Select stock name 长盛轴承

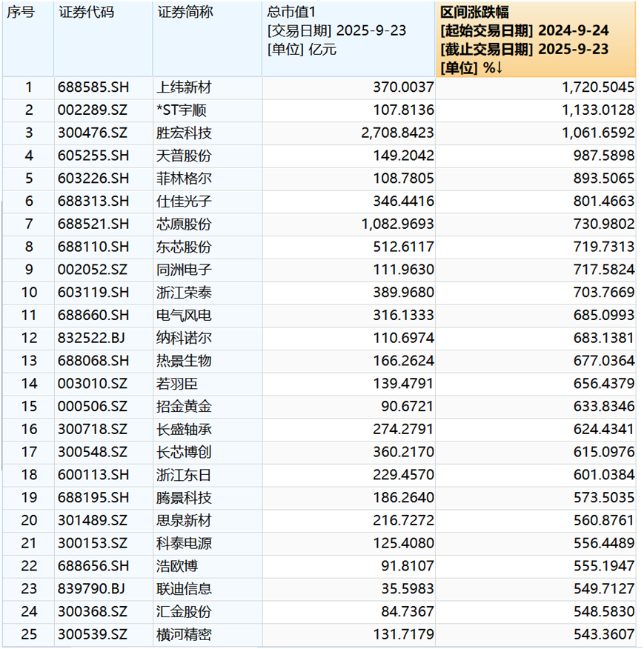click(184, 429)
